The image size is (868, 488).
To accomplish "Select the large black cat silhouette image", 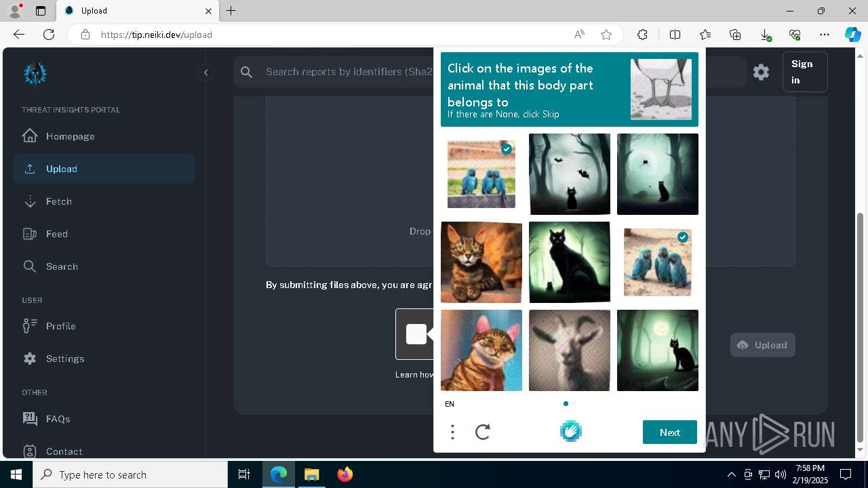I will point(570,262).
